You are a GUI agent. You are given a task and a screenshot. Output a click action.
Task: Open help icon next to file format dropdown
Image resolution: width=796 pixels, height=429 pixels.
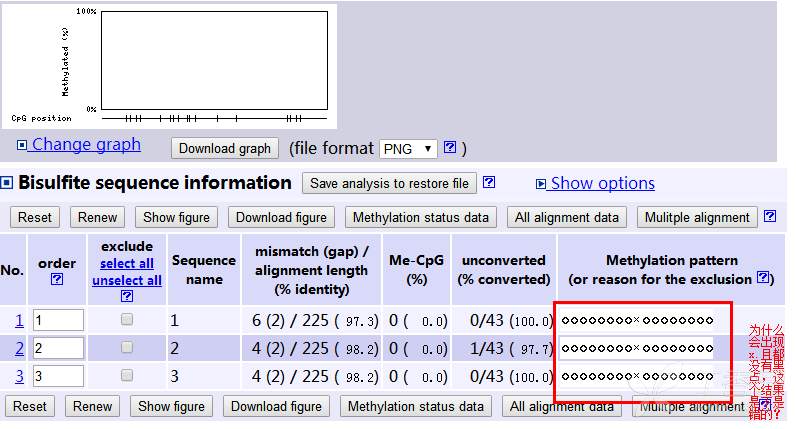click(x=450, y=147)
